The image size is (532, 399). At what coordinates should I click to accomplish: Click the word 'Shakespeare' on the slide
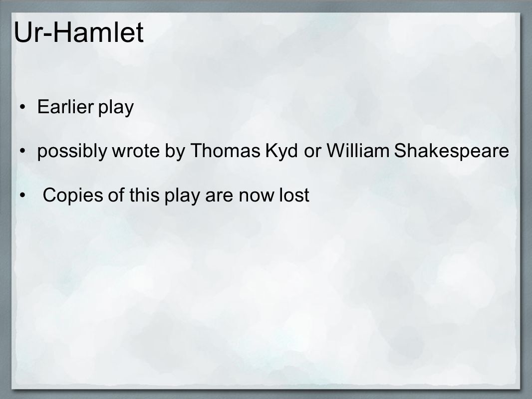tap(452, 151)
